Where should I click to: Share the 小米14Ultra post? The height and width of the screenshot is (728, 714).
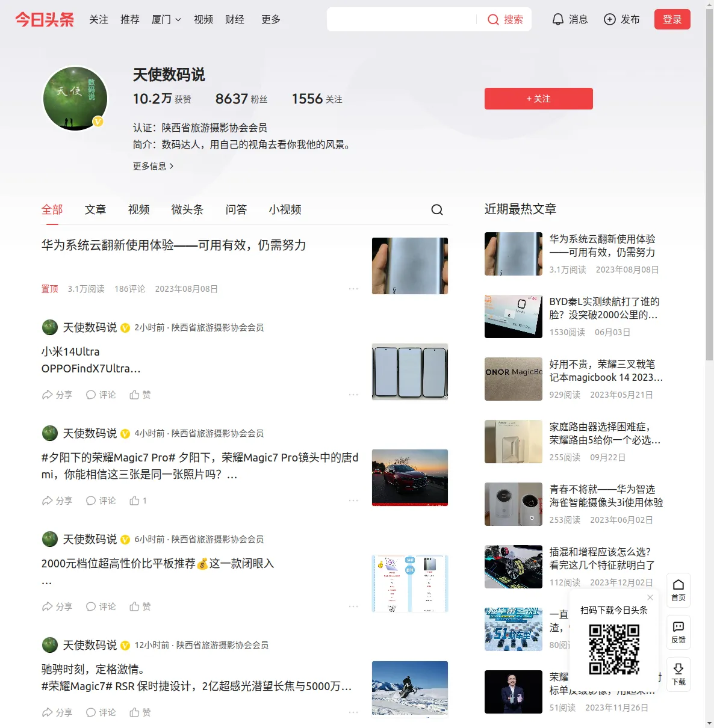pyautogui.click(x=57, y=395)
